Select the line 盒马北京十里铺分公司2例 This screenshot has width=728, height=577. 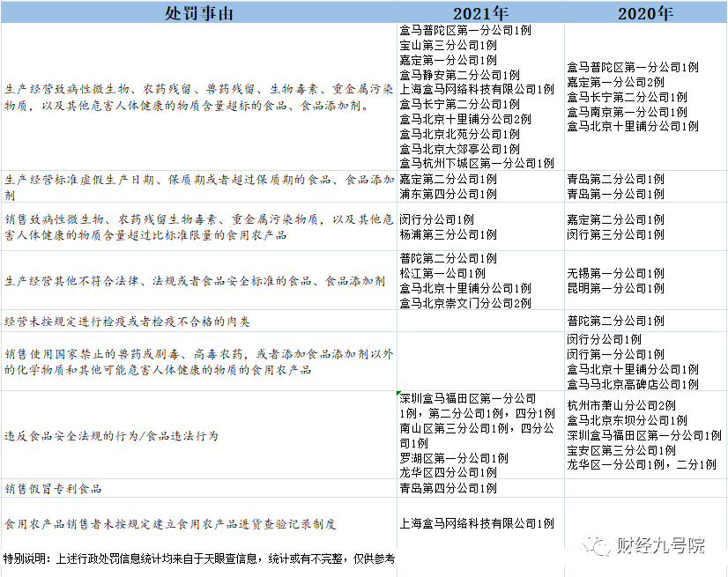[465, 119]
